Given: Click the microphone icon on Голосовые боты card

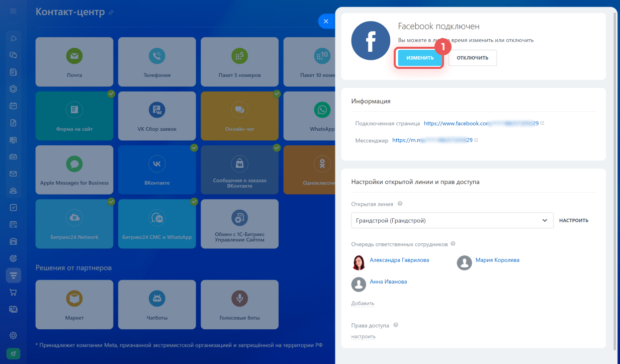Looking at the screenshot, I should click(x=239, y=299).
